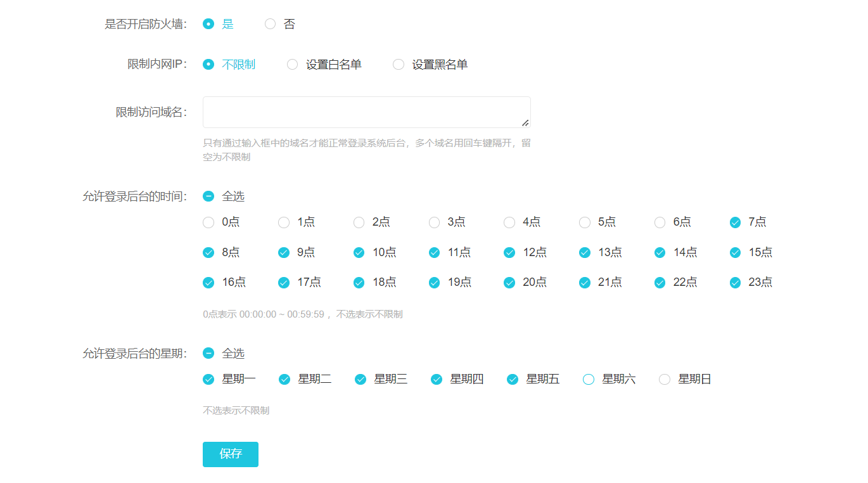Click the 是否开启防火墙 label
The width and height of the screenshot is (868, 483).
pos(146,24)
